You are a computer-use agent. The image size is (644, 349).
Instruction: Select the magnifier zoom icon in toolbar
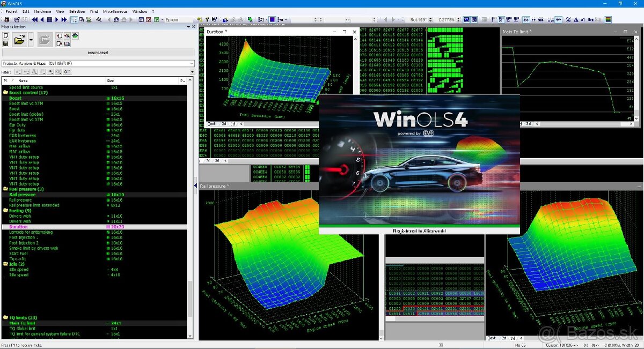tap(82, 19)
